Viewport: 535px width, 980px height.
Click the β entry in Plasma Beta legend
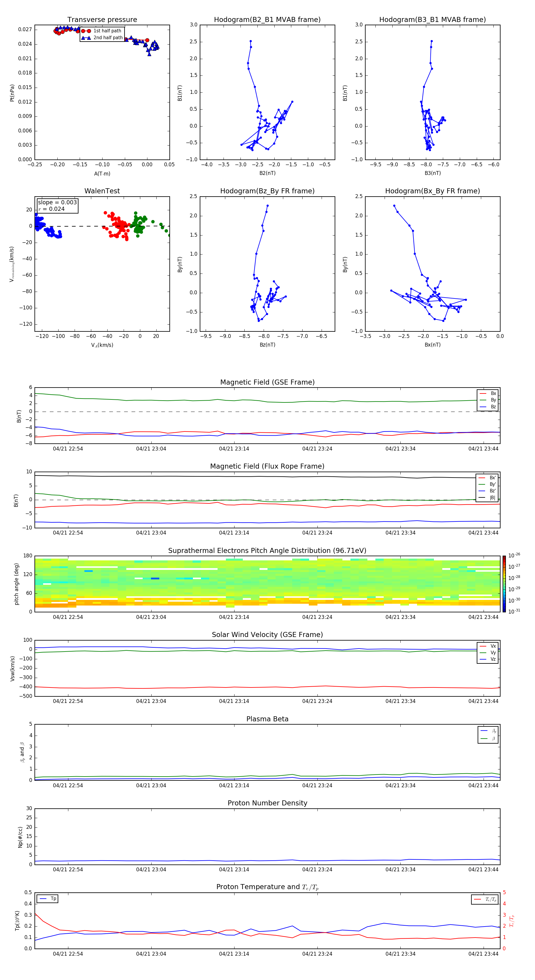point(488,739)
